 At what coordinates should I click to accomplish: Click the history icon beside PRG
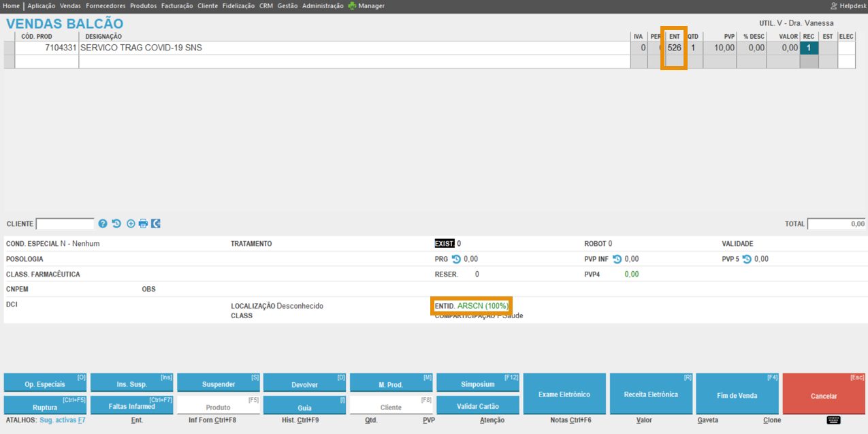click(x=456, y=259)
